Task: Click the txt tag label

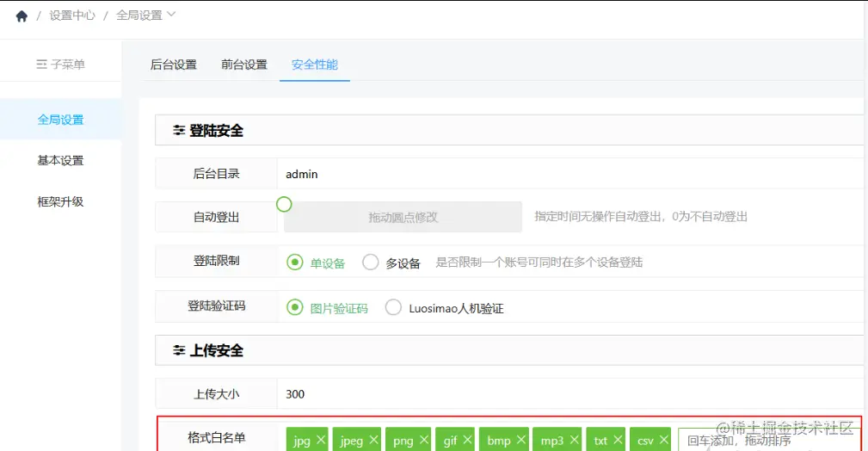Action: point(600,441)
